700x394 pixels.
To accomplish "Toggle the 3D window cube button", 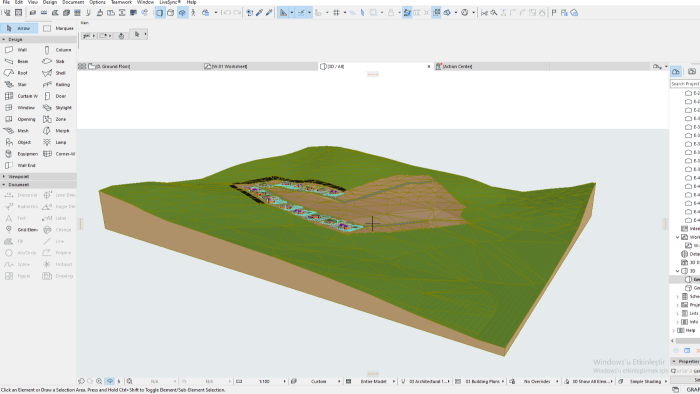I will point(171,12).
